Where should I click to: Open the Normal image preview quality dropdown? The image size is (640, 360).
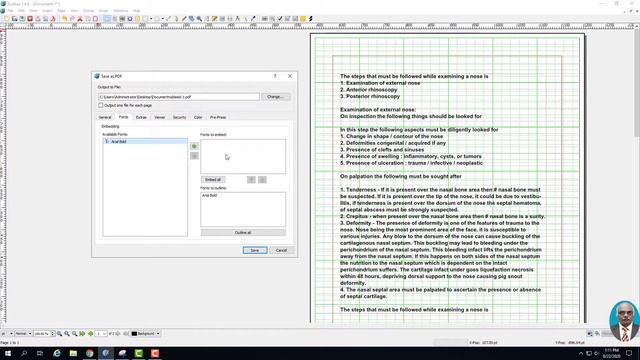coord(24,333)
